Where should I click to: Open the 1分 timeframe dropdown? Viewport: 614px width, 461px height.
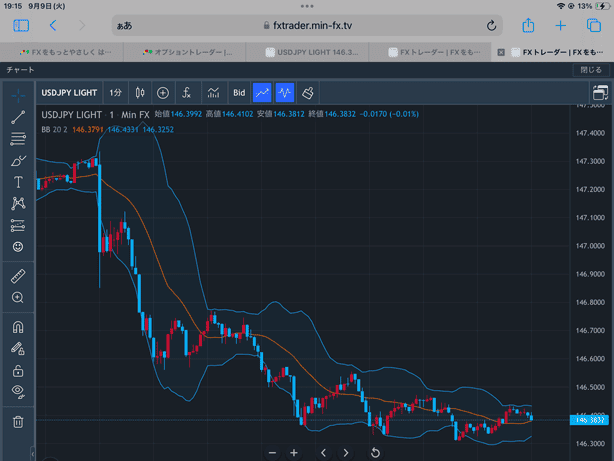116,92
